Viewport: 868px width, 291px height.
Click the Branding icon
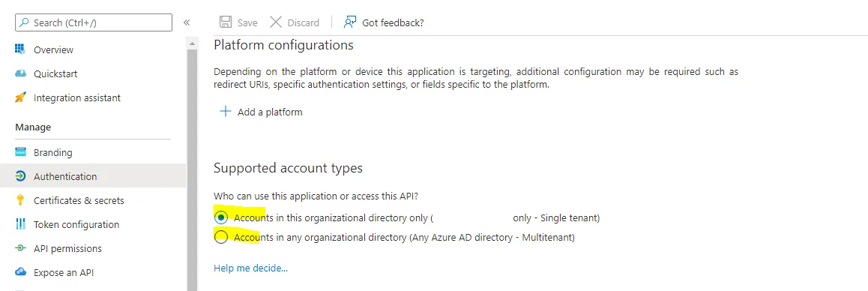pos(20,151)
